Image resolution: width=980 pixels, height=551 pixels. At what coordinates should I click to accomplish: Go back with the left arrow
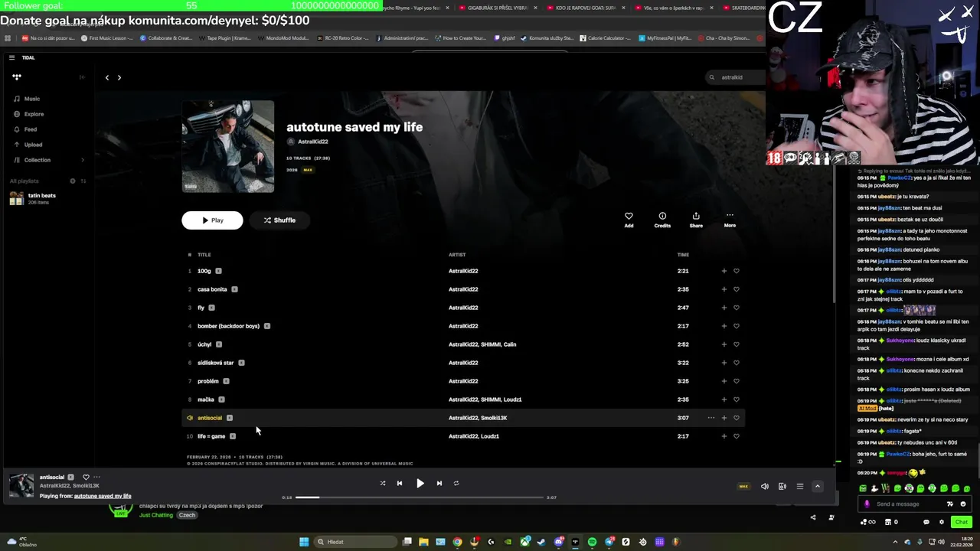107,77
